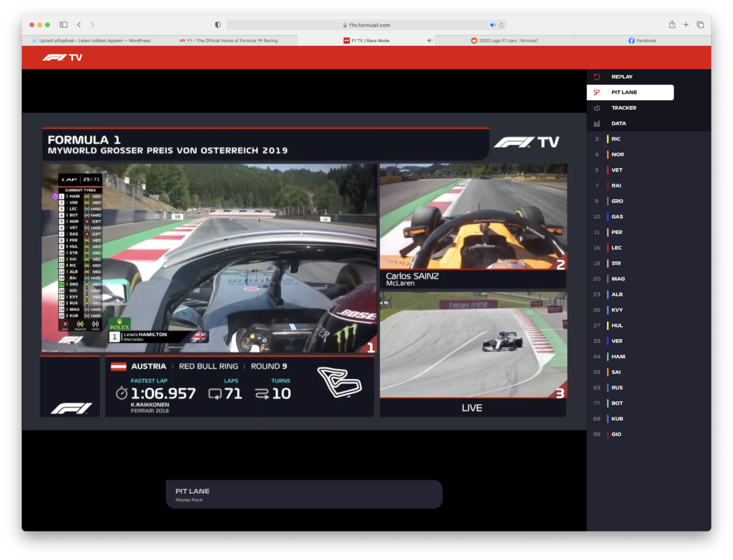Select driver RIC onboard channel
This screenshot has width=733, height=560.
coord(630,139)
